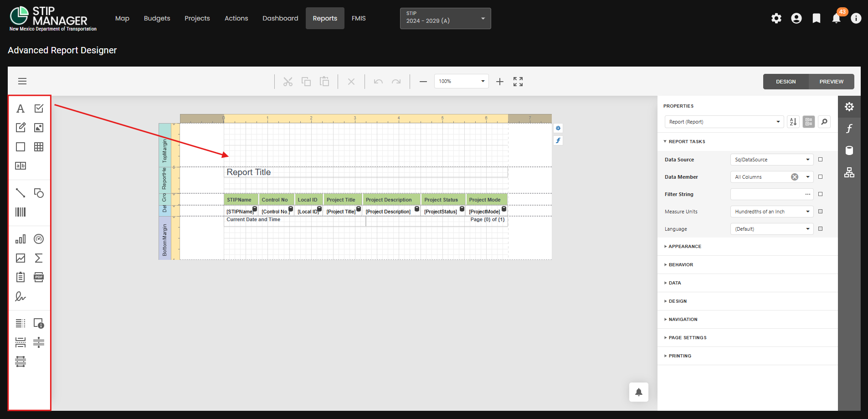Toggle the Measure Units property marker square
The height and width of the screenshot is (419, 868).
[821, 212]
